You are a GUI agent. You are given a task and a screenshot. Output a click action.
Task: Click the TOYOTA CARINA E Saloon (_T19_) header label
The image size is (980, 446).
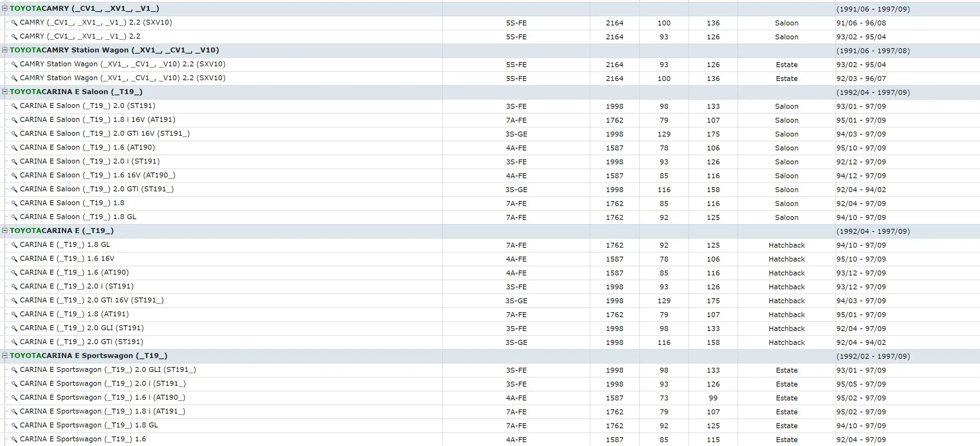(x=76, y=92)
